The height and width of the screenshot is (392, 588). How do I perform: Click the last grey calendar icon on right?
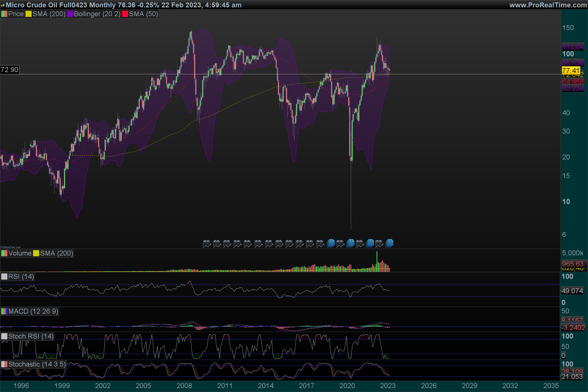tap(379, 244)
